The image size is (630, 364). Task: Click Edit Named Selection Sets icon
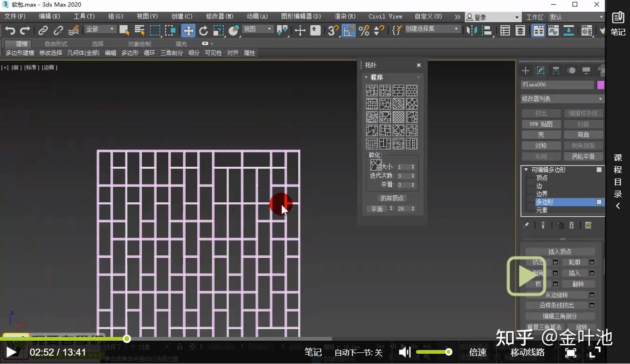(397, 31)
